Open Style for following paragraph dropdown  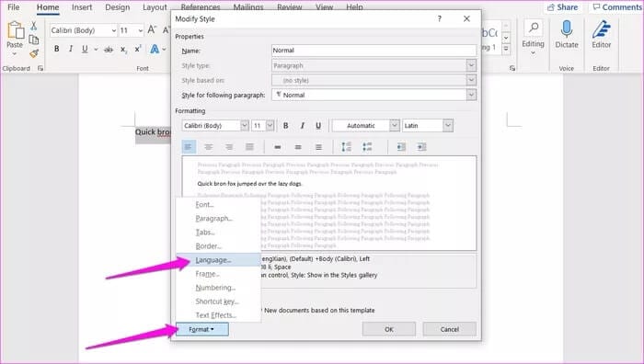point(471,95)
